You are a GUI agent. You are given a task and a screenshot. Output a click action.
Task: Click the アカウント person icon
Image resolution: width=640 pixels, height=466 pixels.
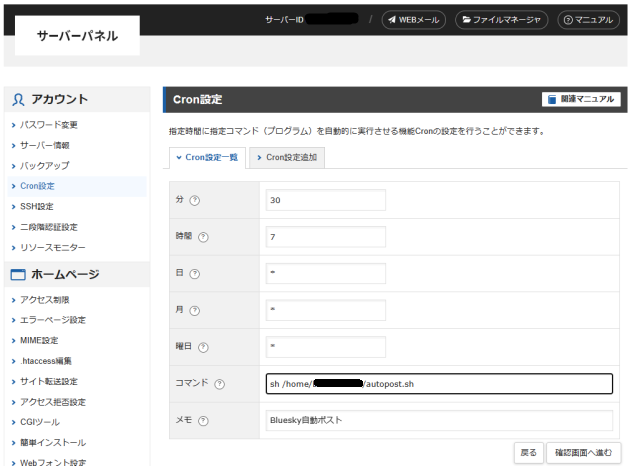click(x=18, y=100)
